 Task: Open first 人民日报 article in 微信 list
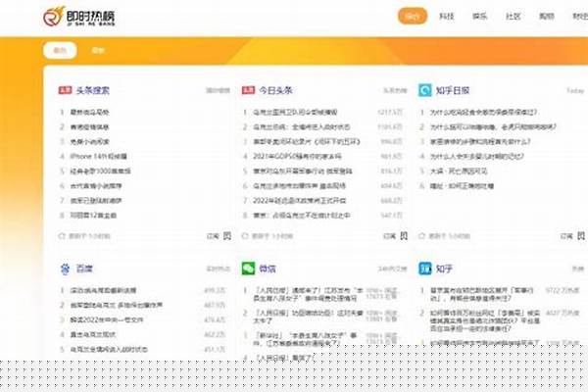point(309,294)
